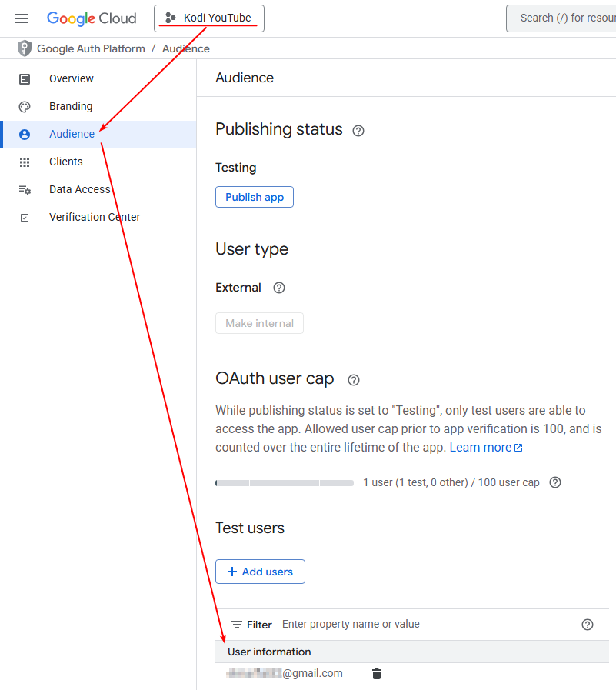Click the Overview dashboard icon
The height and width of the screenshot is (690, 616).
pos(25,79)
